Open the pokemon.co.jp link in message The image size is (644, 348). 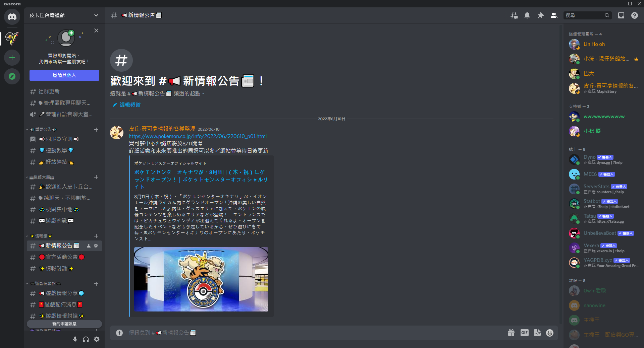pos(198,136)
